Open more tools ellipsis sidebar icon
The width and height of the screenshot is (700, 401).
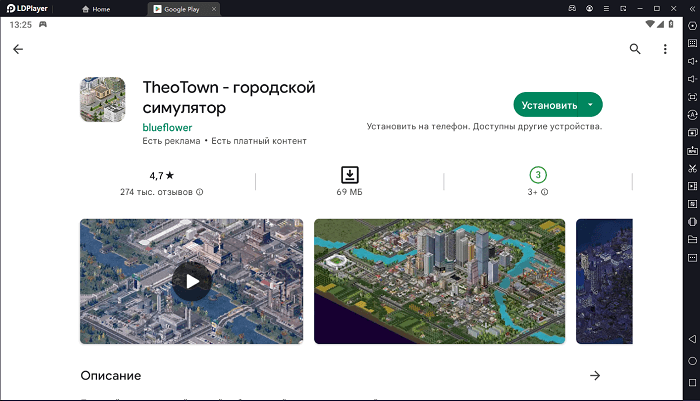[x=692, y=258]
